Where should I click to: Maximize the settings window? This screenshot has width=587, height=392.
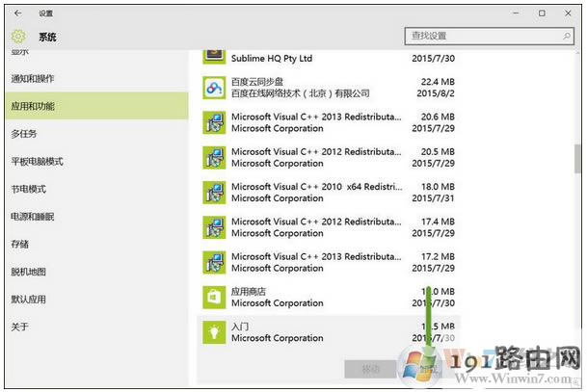(x=542, y=13)
